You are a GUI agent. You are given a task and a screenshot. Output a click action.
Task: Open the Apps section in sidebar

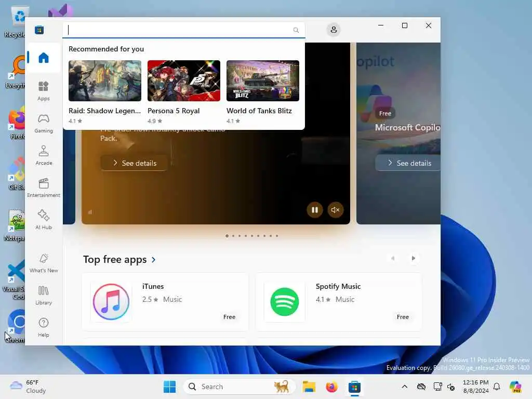44,91
